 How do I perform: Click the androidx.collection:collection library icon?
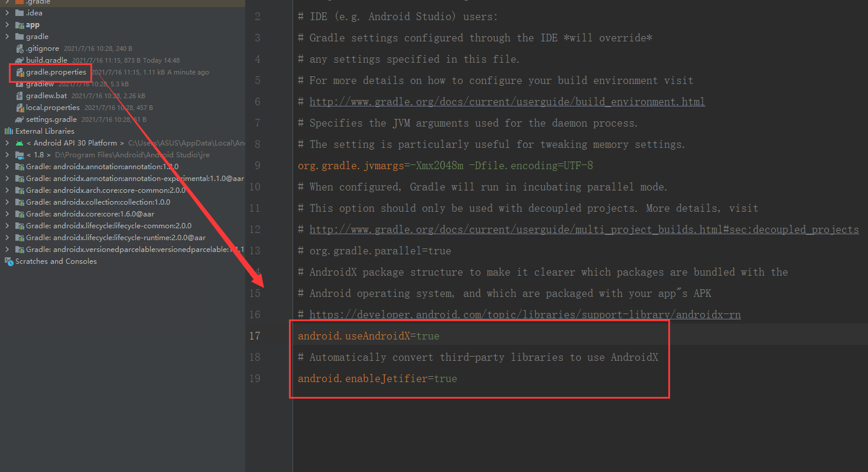click(19, 202)
